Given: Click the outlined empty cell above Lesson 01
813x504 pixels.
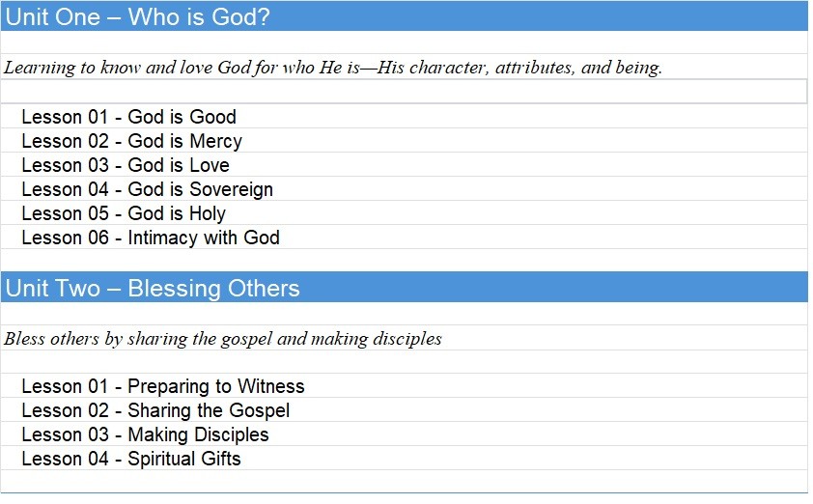Looking at the screenshot, I should point(404,92).
